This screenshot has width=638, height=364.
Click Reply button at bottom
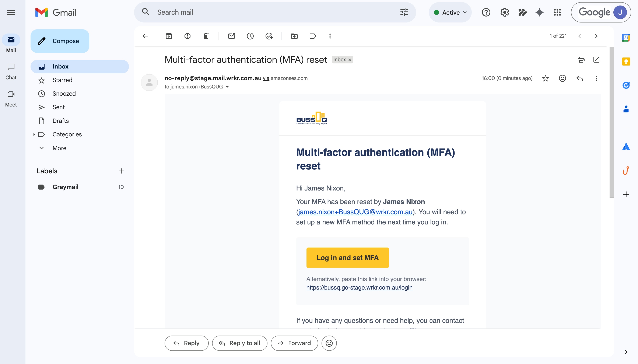coord(186,343)
